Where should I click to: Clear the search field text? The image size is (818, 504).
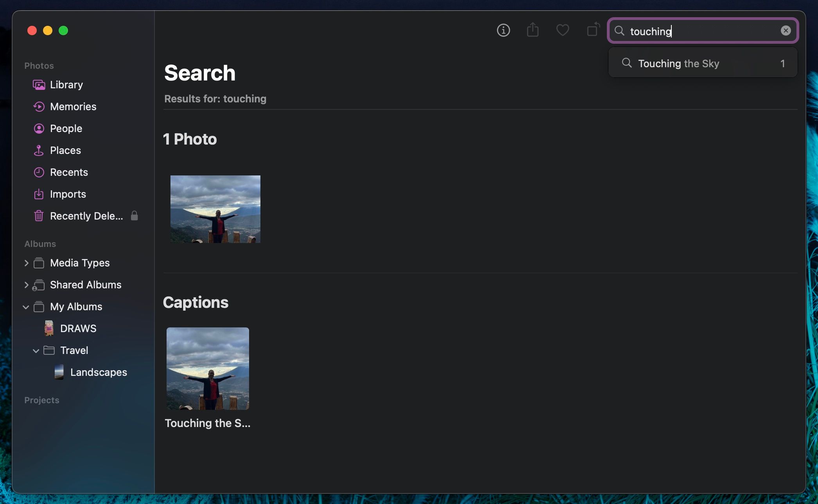pyautogui.click(x=786, y=30)
